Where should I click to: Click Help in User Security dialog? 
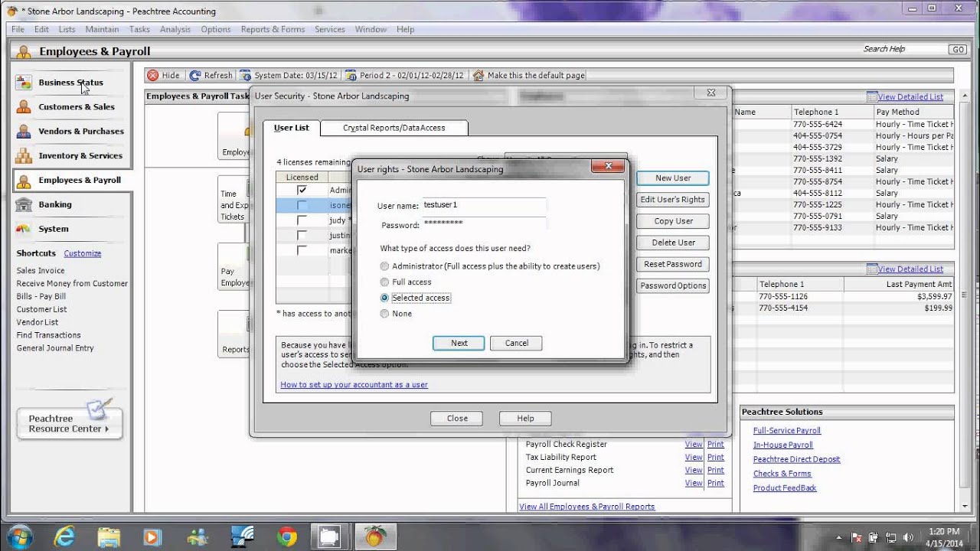point(525,419)
